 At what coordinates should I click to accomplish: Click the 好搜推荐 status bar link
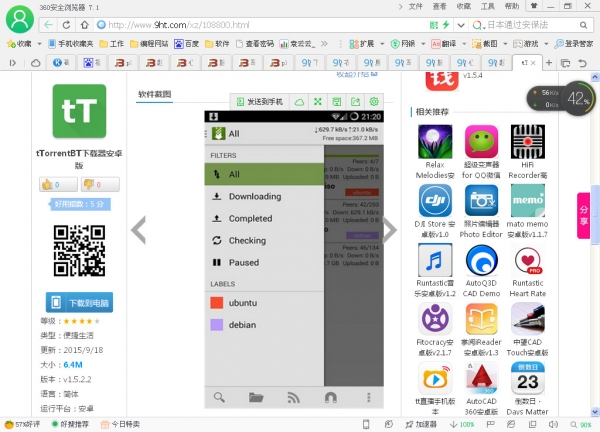coord(70,424)
